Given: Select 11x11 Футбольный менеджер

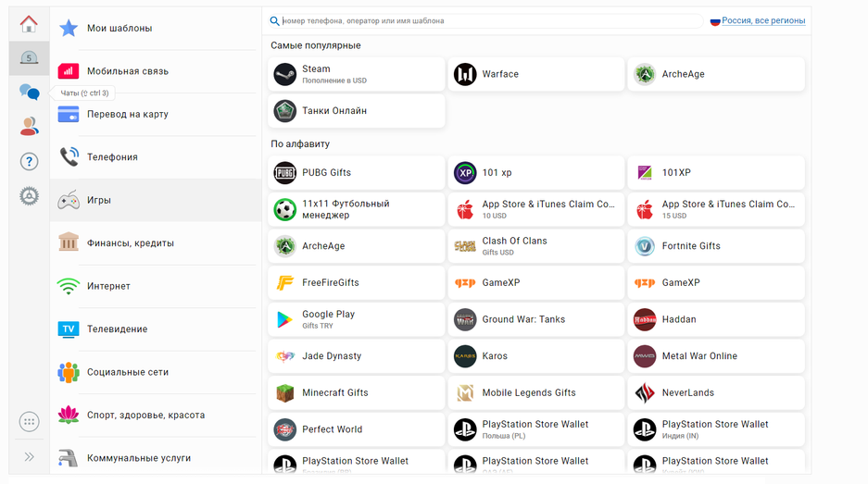Looking at the screenshot, I should 357,210.
